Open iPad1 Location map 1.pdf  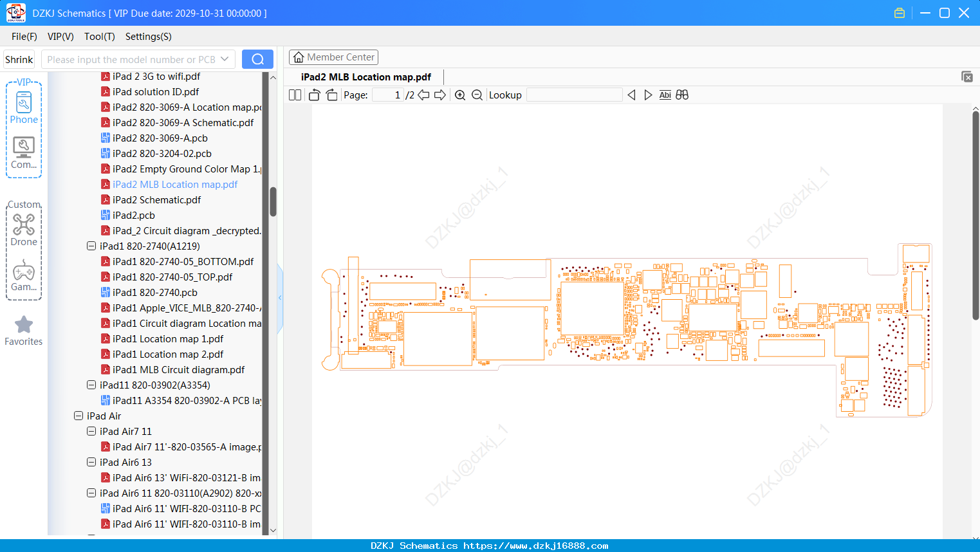(168, 339)
